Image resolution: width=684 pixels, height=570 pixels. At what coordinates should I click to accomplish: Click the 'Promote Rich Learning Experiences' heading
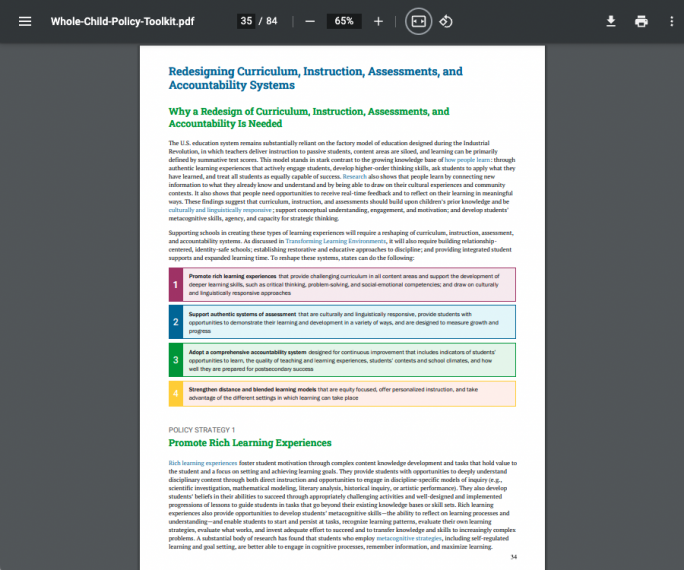249,442
